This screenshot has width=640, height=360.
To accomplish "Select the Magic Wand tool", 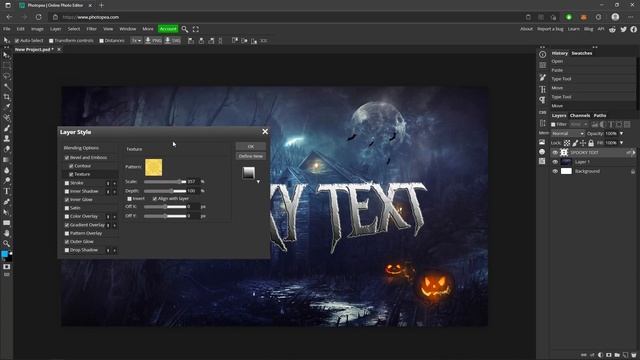I will point(7,87).
